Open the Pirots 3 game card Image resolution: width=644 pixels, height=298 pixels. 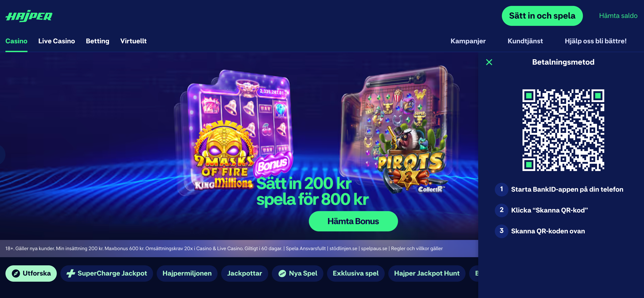tap(400, 129)
